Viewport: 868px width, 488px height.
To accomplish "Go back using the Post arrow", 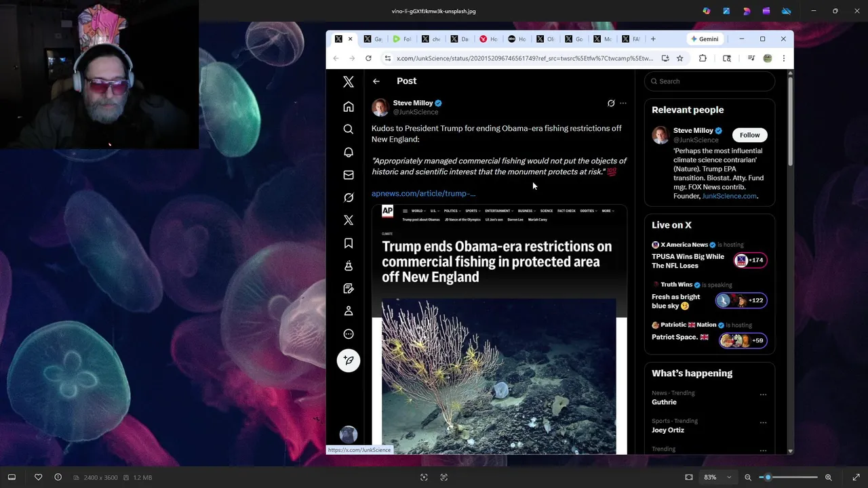I will tap(376, 81).
